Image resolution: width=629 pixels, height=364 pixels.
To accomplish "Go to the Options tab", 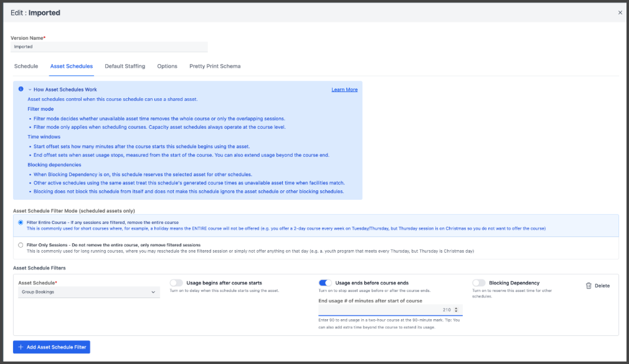I will click(167, 66).
